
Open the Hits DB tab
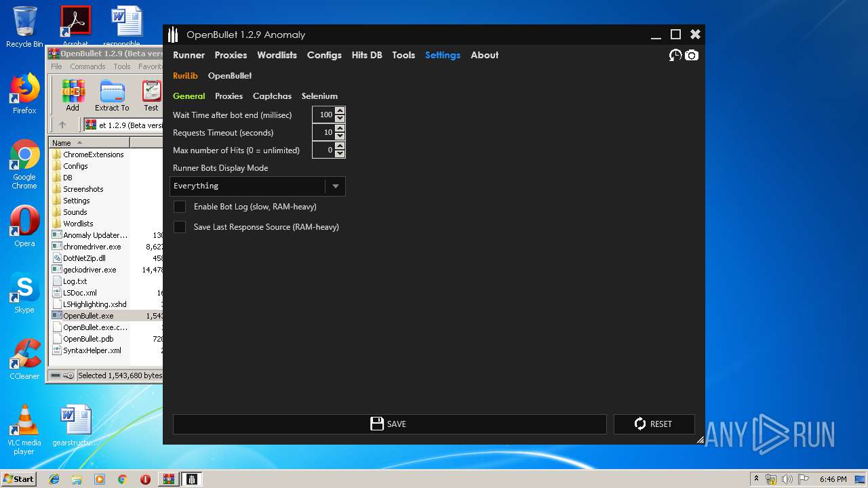tap(367, 56)
